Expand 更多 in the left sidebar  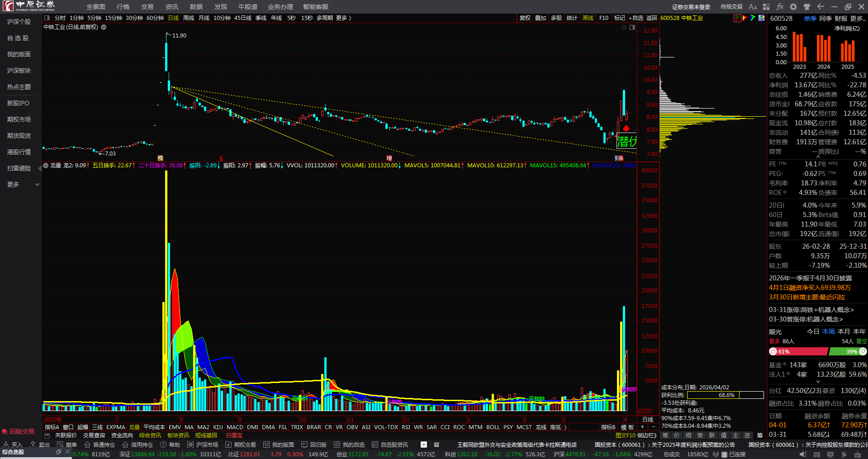click(x=23, y=185)
